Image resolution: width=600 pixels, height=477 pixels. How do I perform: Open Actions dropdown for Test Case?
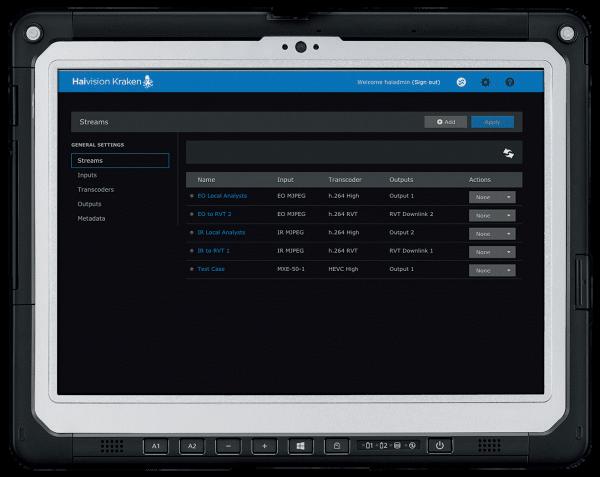492,270
